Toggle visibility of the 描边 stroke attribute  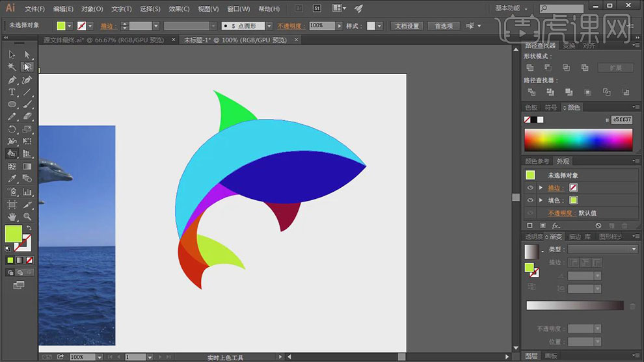pos(530,188)
